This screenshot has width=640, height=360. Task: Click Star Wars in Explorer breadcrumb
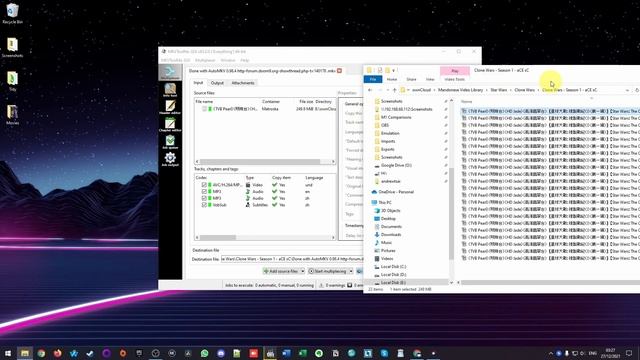[498, 90]
